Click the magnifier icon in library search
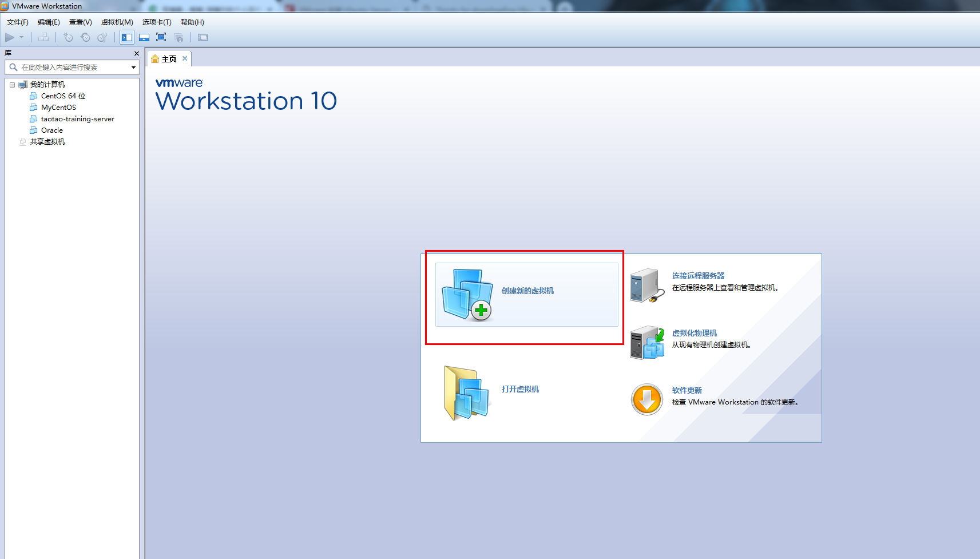This screenshot has height=559, width=980. point(13,67)
